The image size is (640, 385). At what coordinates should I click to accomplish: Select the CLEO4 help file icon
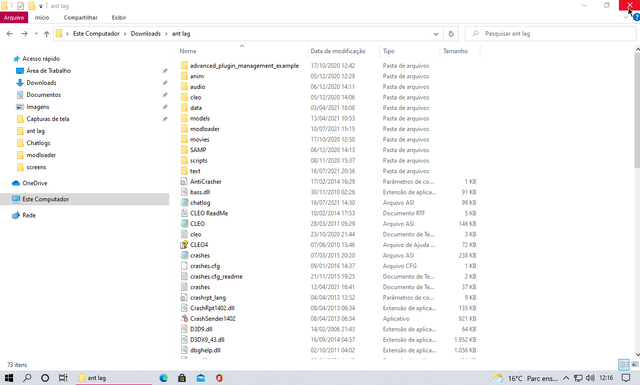click(184, 245)
